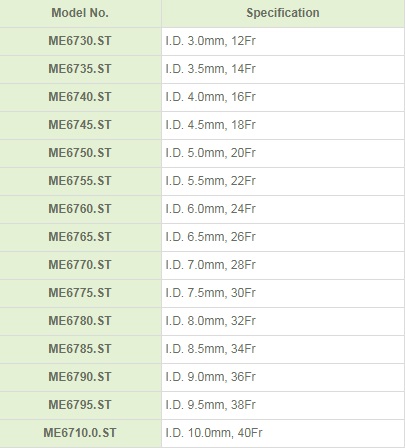Click the Specification column header
Viewport: 405px width, 448px height.
(283, 13)
